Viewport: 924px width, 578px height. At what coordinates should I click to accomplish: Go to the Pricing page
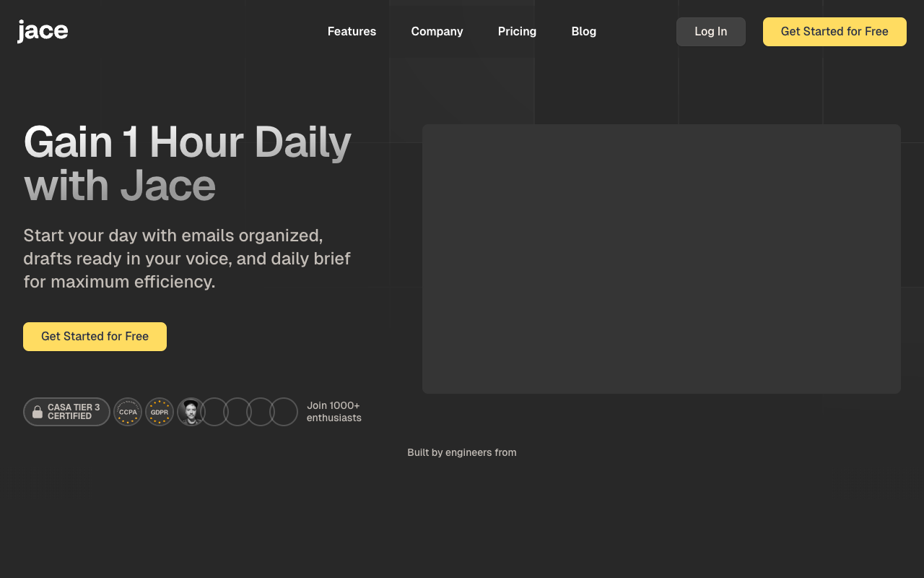[517, 32]
